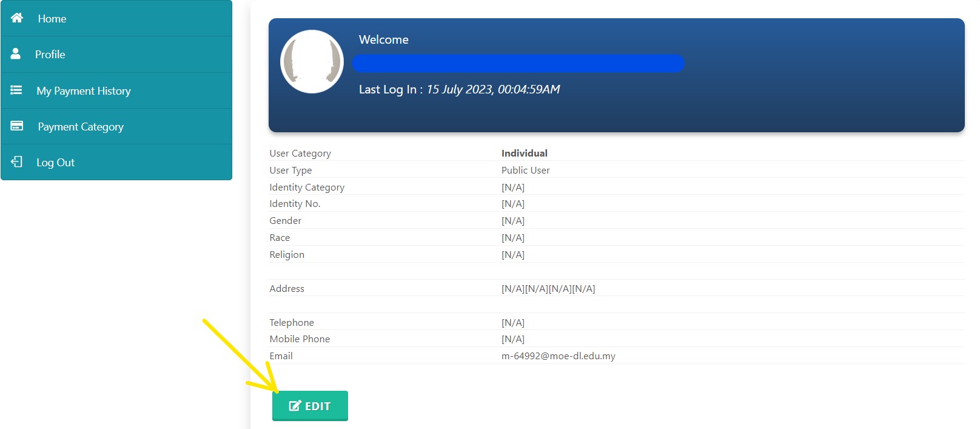
Task: Click the last log in date text
Action: tap(492, 90)
